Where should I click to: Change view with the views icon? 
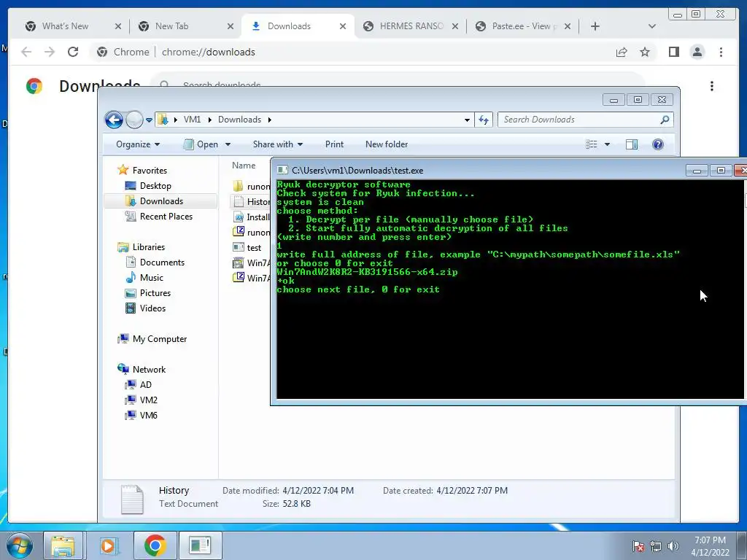pyautogui.click(x=591, y=144)
